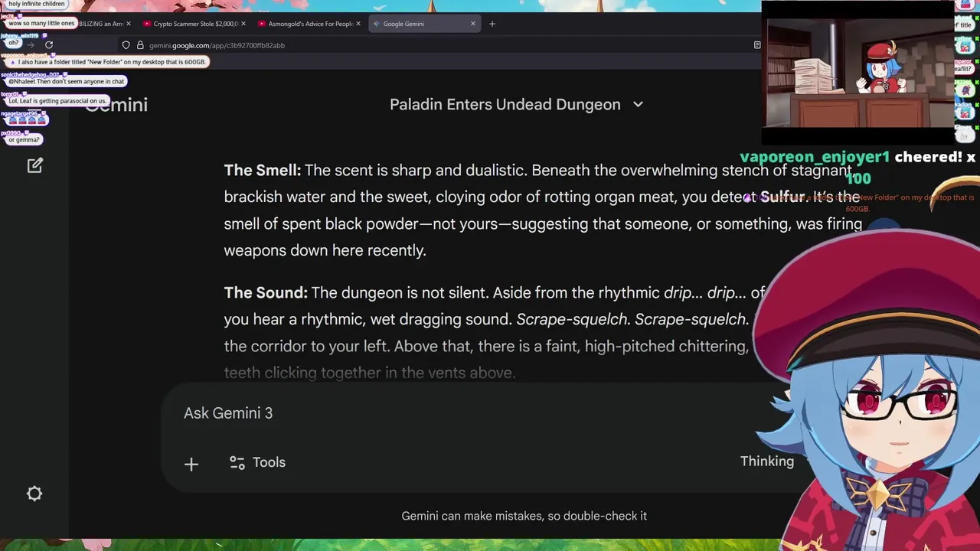The width and height of the screenshot is (980, 551).
Task: Open Gemini settings gear in the sidebar
Action: pos(34,494)
